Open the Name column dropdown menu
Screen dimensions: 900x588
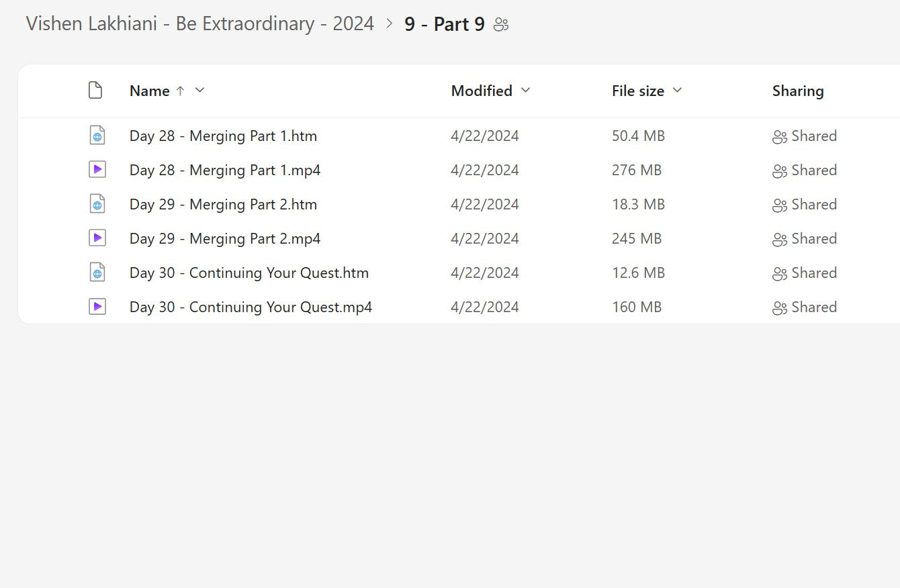199,91
